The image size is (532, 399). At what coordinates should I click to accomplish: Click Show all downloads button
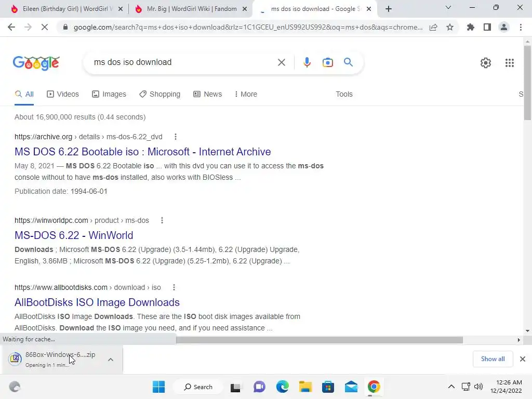click(x=493, y=359)
